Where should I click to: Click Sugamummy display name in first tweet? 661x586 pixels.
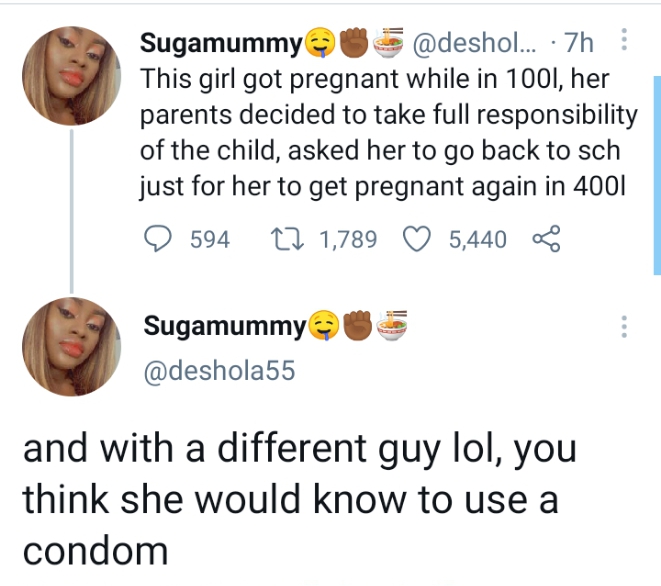(x=220, y=44)
